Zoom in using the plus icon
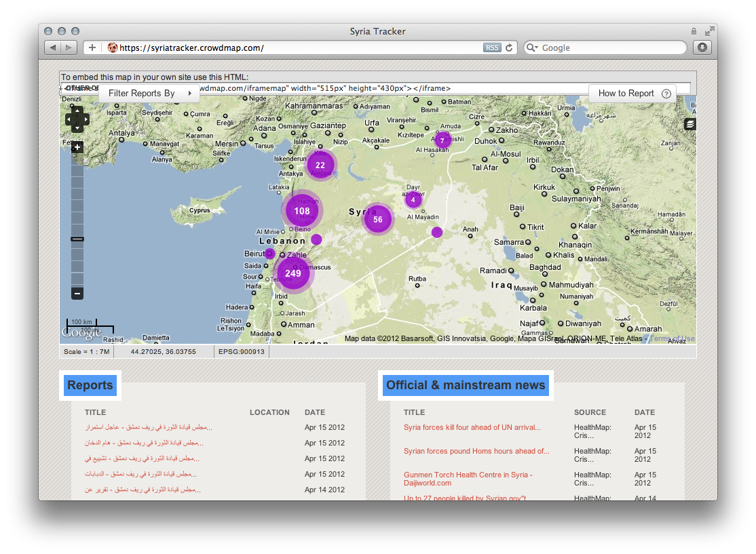 (x=77, y=146)
